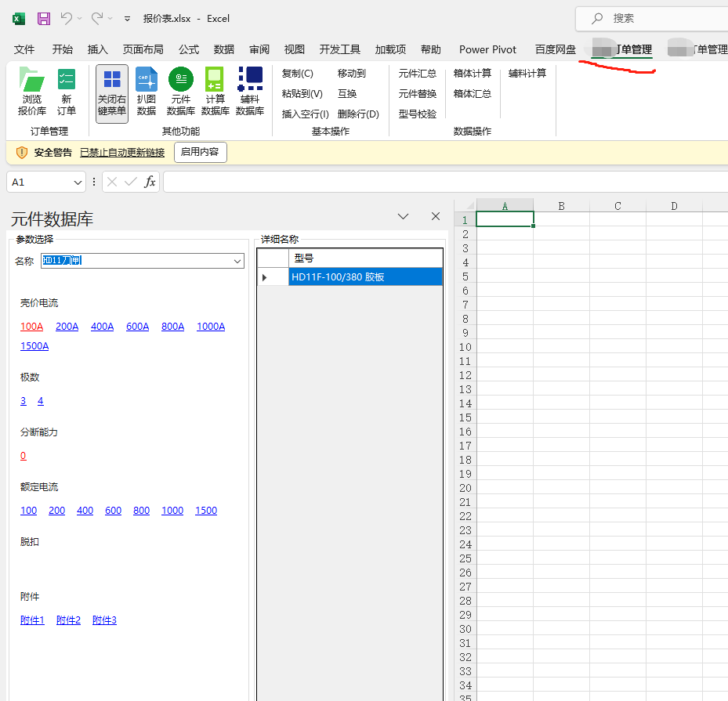This screenshot has height=701, width=728.
Task: Select the 0 link under 分断能力
Action: pos(24,456)
